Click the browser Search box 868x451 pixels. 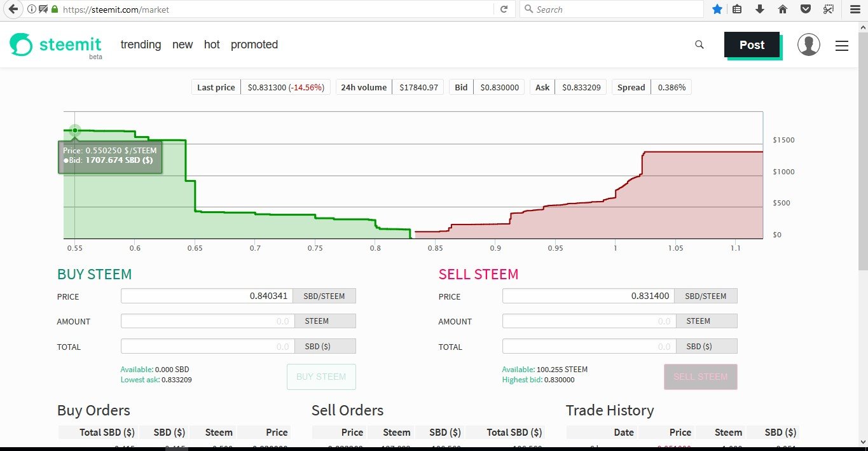610,10
